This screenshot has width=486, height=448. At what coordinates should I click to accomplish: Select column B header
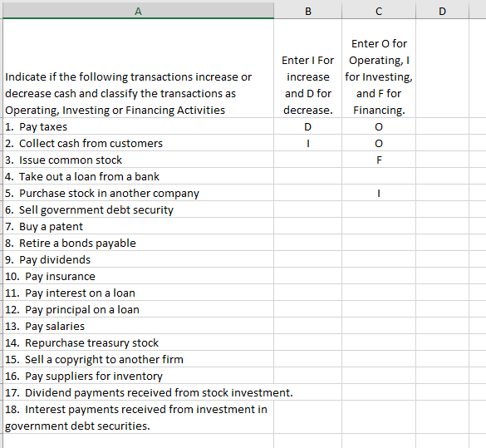tap(307, 11)
